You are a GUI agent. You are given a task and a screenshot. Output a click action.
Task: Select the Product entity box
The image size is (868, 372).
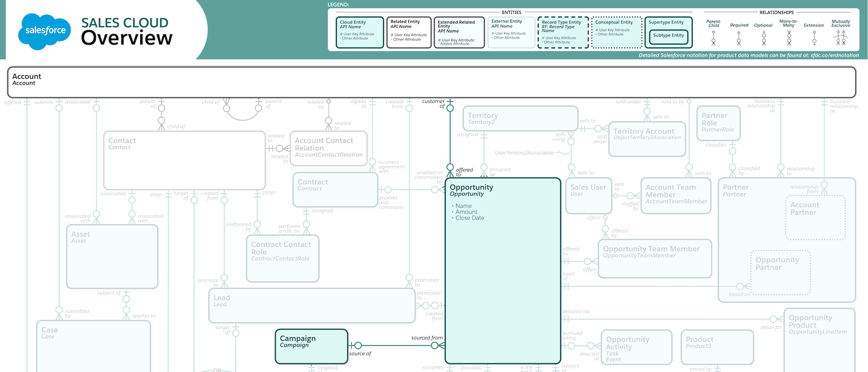(x=717, y=347)
